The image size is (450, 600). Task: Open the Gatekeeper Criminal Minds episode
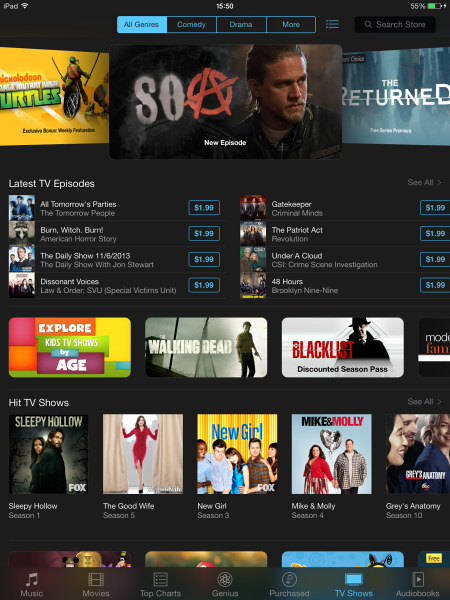tap(297, 208)
